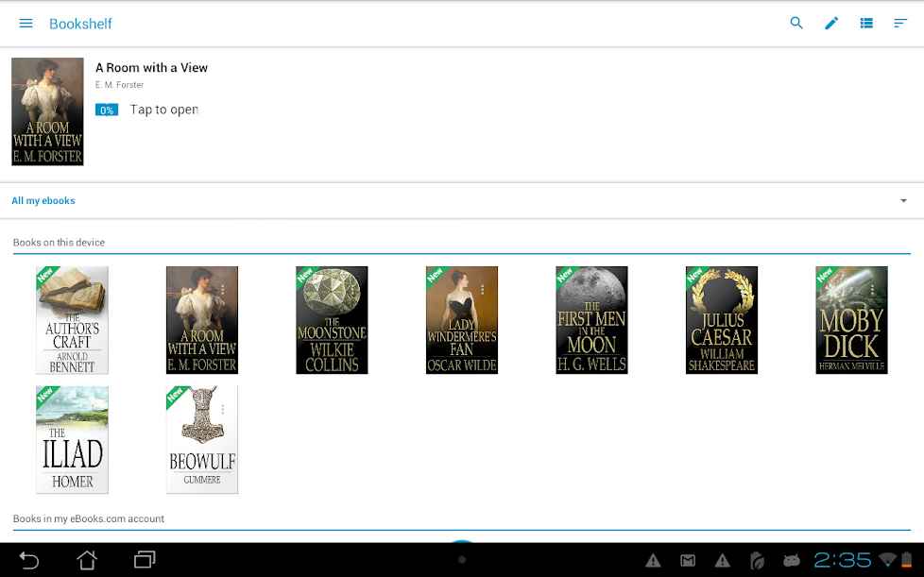Expand the All my ebooks dropdown arrow
The height and width of the screenshot is (577, 924).
[903, 201]
